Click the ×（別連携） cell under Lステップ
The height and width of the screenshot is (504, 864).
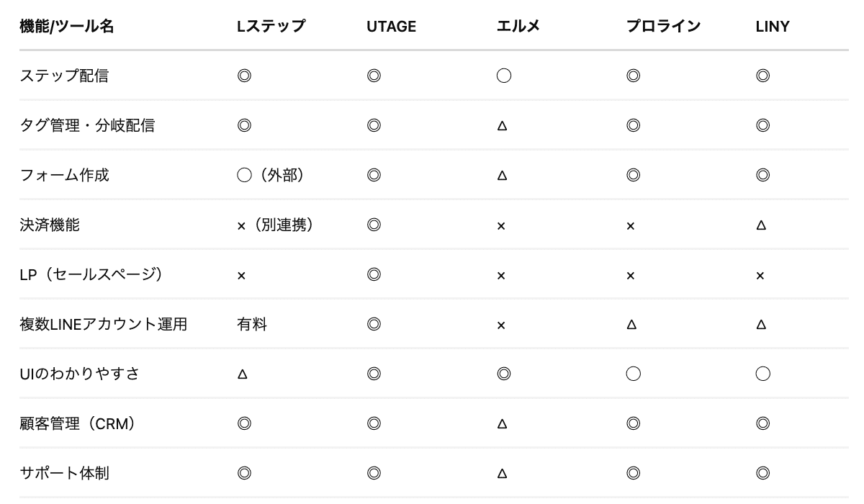[x=274, y=225]
